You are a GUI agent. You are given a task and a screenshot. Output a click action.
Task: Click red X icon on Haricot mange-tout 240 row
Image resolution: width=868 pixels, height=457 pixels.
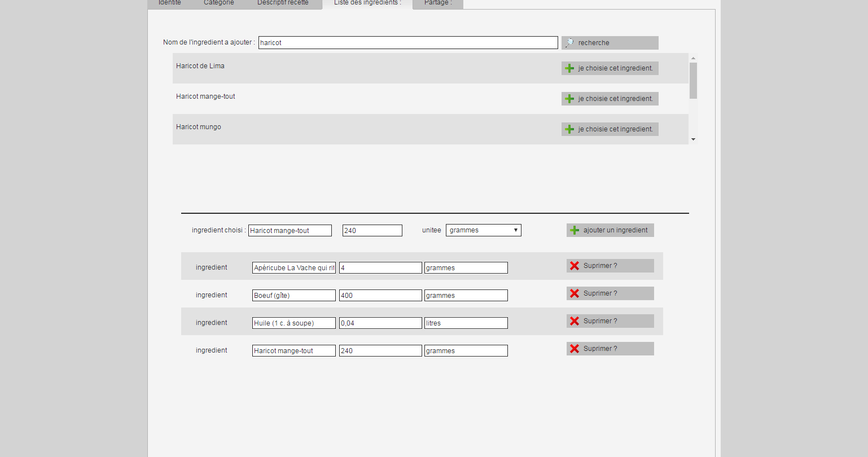(x=575, y=349)
